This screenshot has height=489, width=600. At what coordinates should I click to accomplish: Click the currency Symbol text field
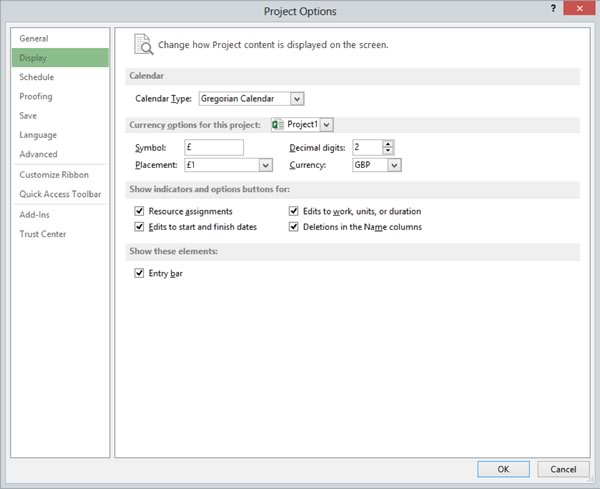(214, 147)
